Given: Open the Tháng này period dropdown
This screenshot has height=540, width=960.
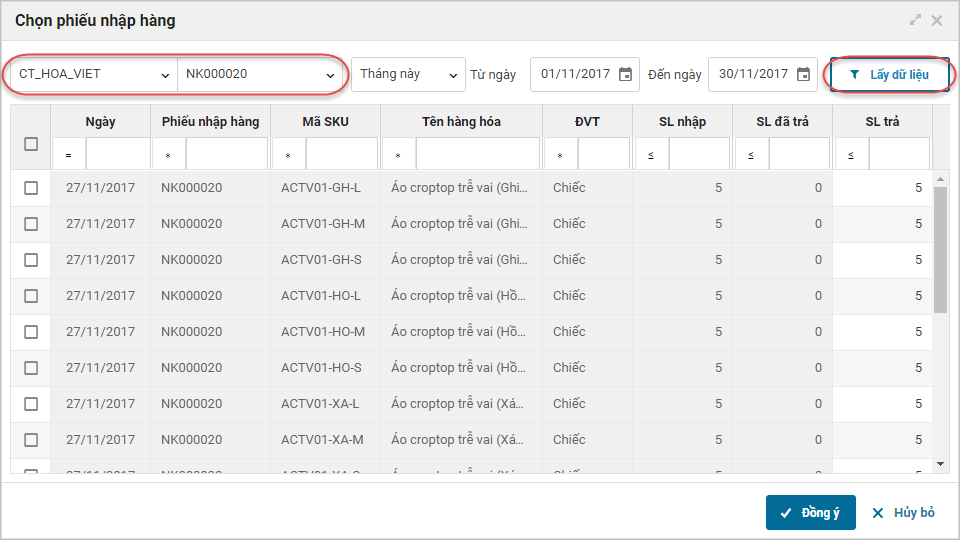Looking at the screenshot, I should 409,74.
